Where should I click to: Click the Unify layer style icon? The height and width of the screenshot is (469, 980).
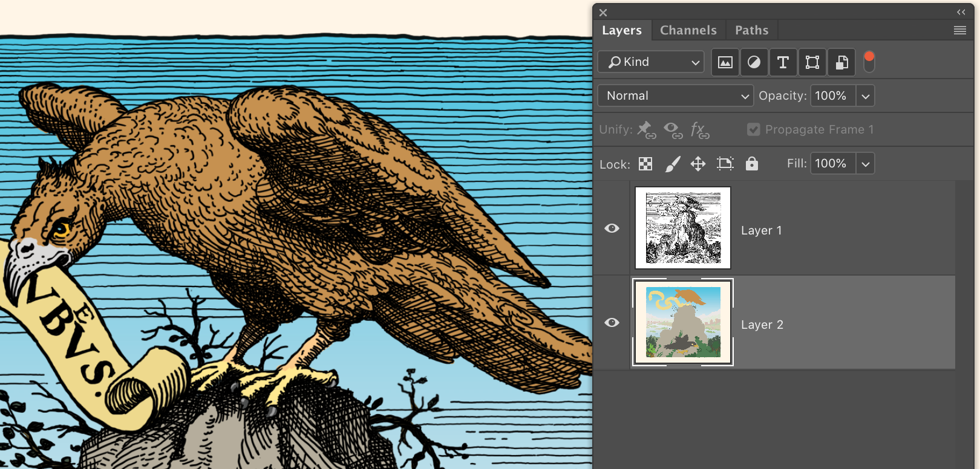pos(700,130)
